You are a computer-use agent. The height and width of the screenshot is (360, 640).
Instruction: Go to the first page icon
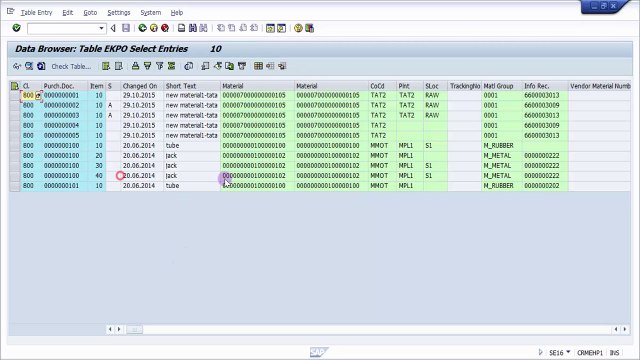(x=221, y=28)
